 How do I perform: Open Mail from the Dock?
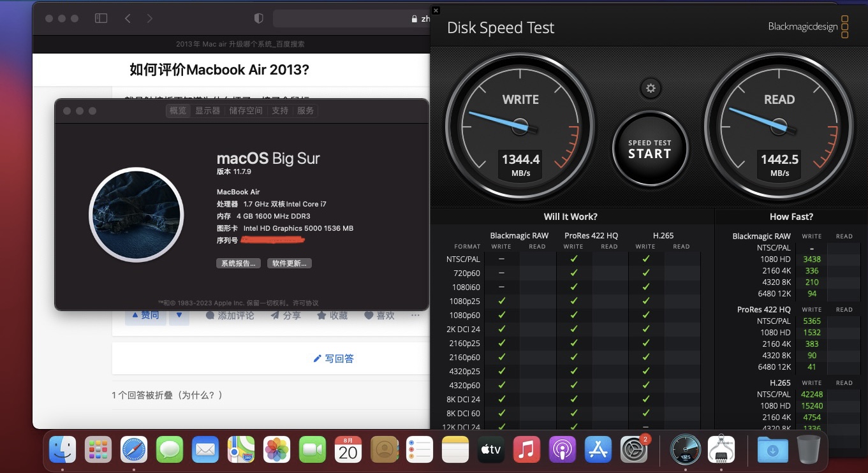click(x=205, y=450)
